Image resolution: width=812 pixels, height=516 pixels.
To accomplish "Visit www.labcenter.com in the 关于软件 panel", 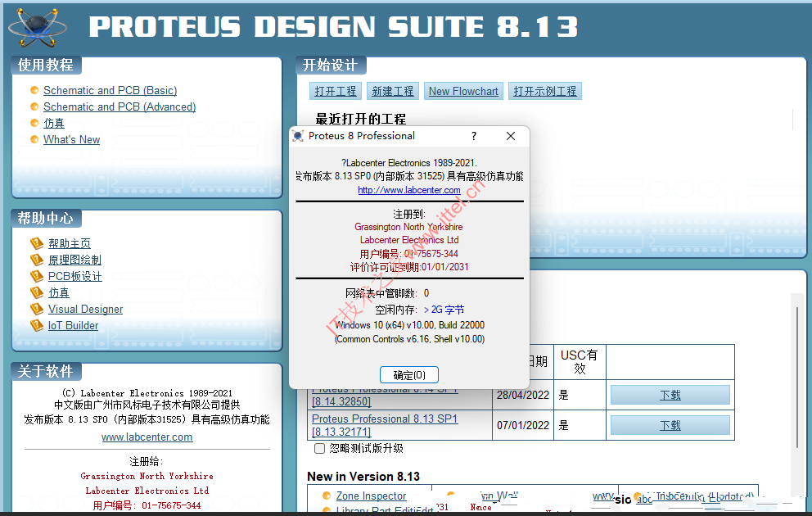I will [147, 437].
